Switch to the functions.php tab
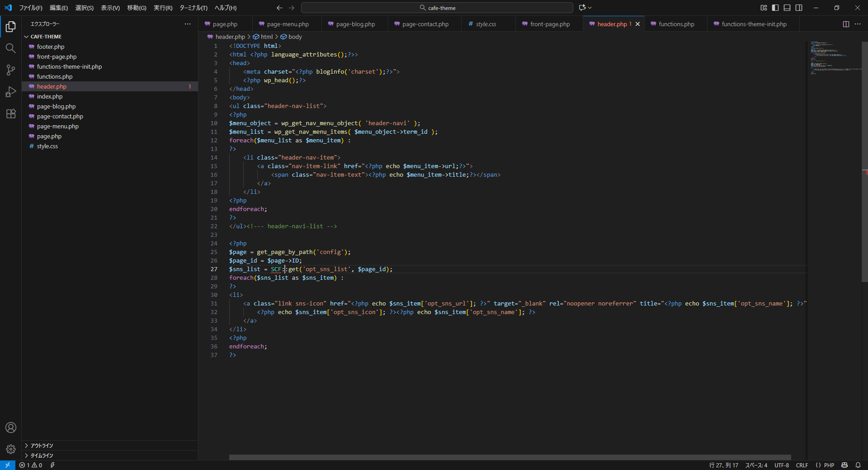This screenshot has height=470, width=868. point(676,24)
